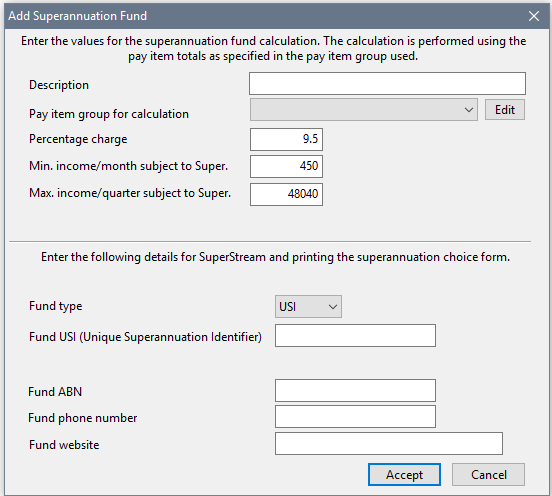Click the Add Superannuation Fund title bar
552x496 pixels.
pos(264,16)
